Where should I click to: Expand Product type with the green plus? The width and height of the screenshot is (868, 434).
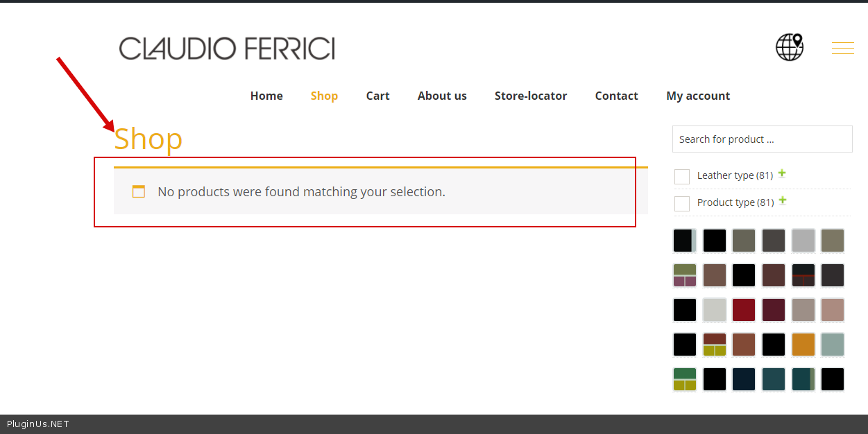[x=783, y=201]
